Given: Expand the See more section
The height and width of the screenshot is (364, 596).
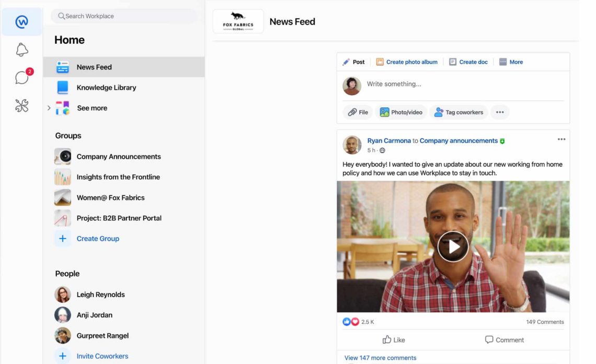Looking at the screenshot, I should click(49, 108).
